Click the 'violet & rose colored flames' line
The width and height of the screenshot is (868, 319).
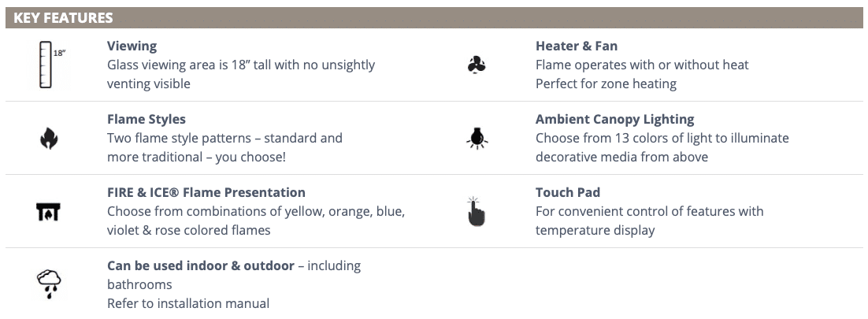pyautogui.click(x=189, y=230)
